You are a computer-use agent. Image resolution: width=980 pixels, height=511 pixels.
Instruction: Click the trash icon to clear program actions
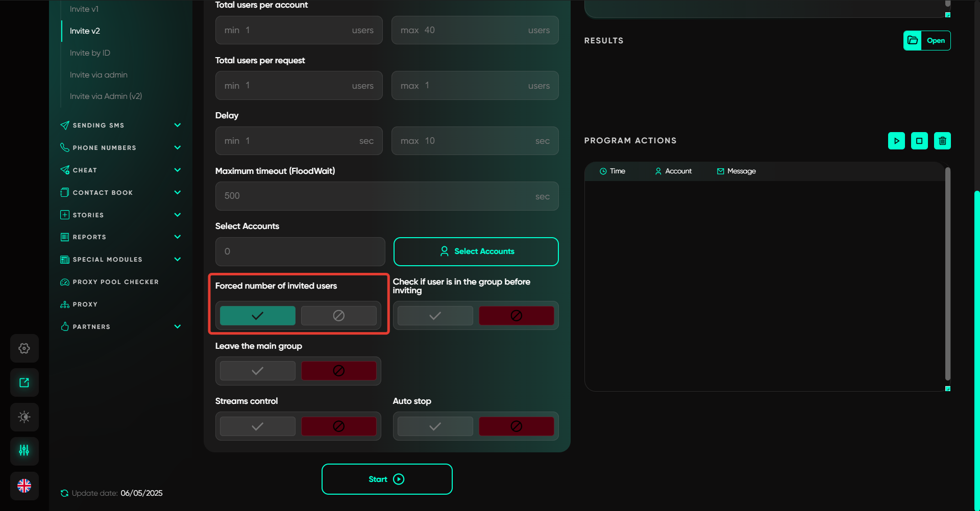point(942,141)
